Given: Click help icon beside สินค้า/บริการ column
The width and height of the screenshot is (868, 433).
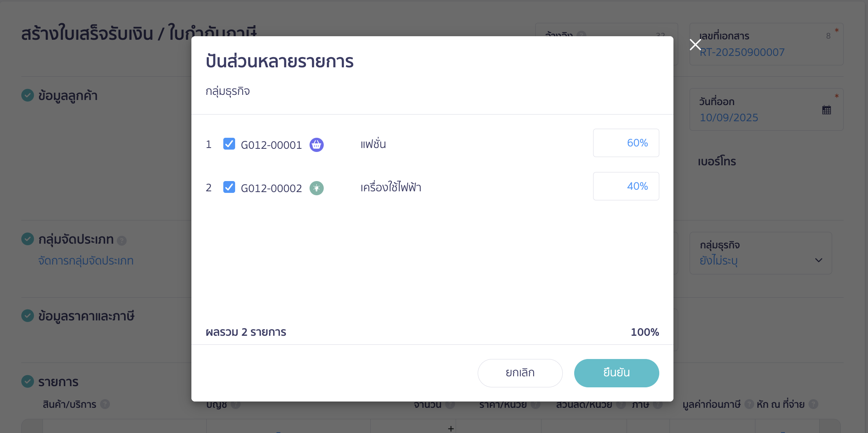Looking at the screenshot, I should pyautogui.click(x=105, y=404).
